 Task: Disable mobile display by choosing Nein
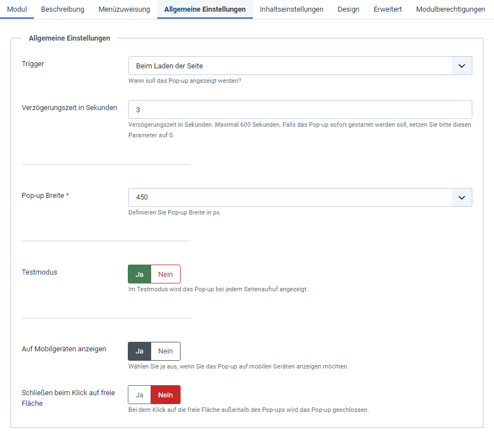(166, 351)
